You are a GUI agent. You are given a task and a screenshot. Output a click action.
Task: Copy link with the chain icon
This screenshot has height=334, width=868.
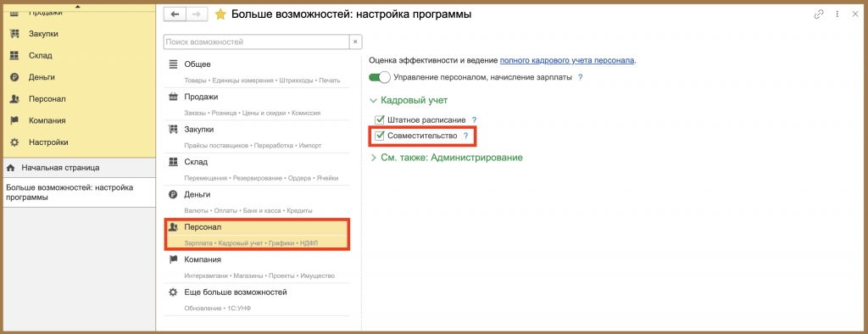[819, 14]
